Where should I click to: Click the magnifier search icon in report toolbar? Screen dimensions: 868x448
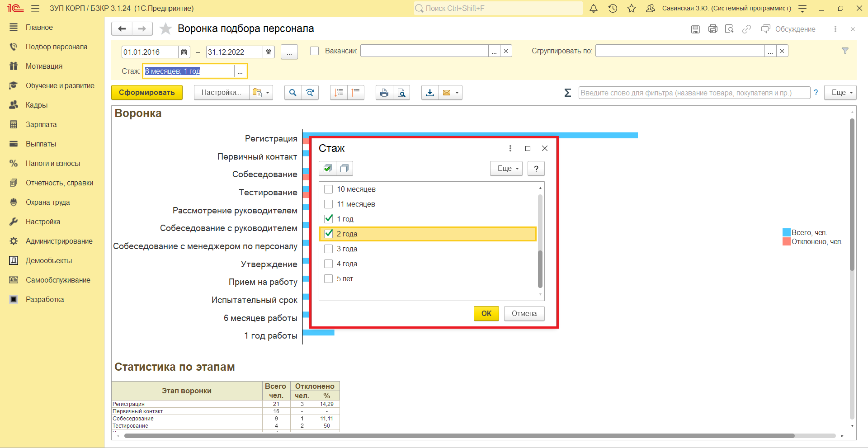tap(293, 93)
